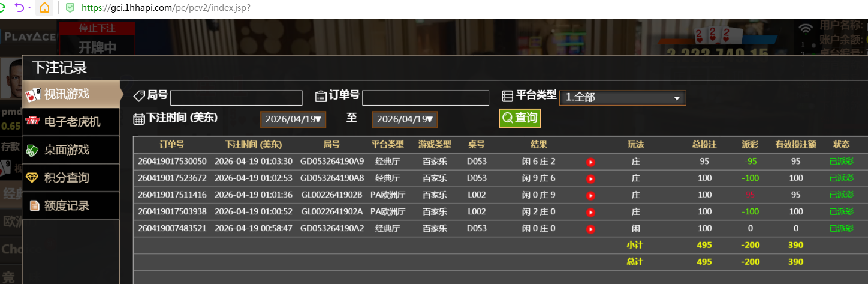The height and width of the screenshot is (284, 868).
Task: Click the result 闲 0 庄 9
Action: tap(539, 195)
